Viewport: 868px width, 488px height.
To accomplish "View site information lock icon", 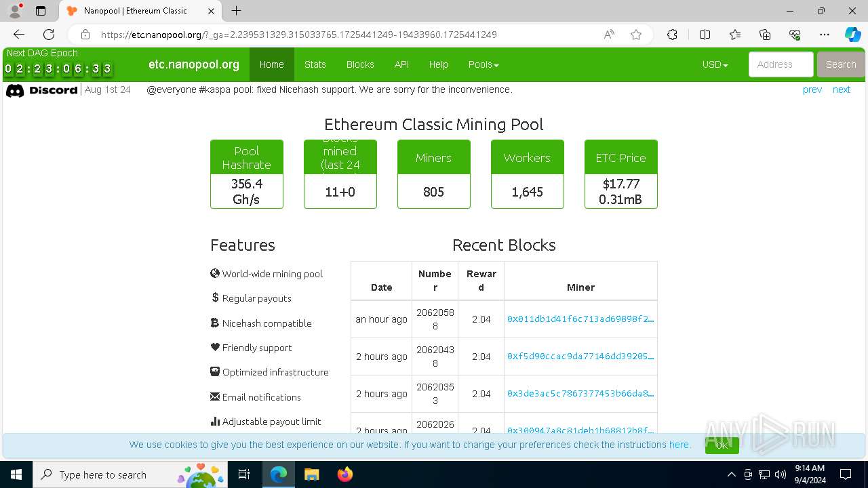I will point(85,35).
